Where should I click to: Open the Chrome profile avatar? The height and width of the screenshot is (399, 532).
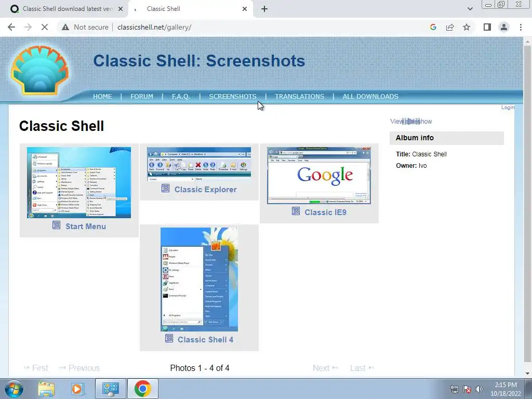pyautogui.click(x=504, y=27)
